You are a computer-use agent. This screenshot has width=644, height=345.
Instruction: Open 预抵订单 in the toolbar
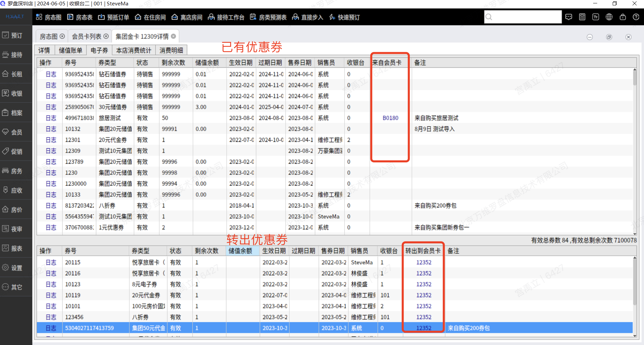click(114, 17)
